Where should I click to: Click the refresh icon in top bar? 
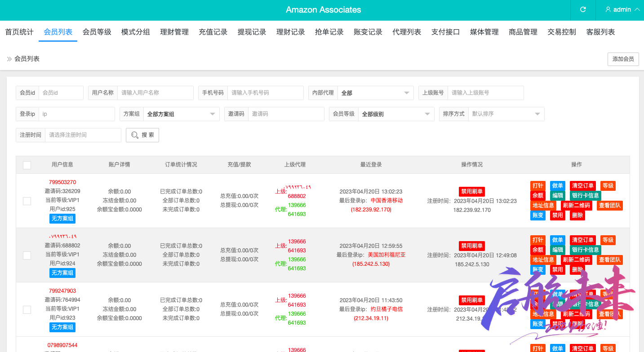[x=583, y=9]
